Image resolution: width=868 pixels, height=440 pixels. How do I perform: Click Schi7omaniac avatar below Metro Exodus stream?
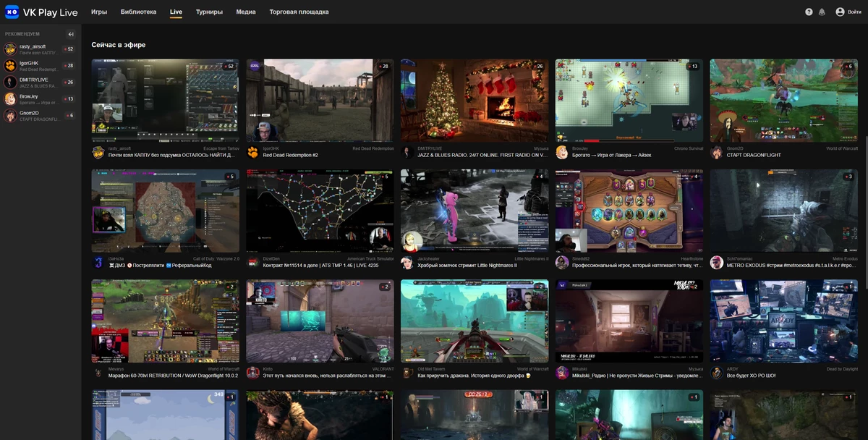(717, 262)
